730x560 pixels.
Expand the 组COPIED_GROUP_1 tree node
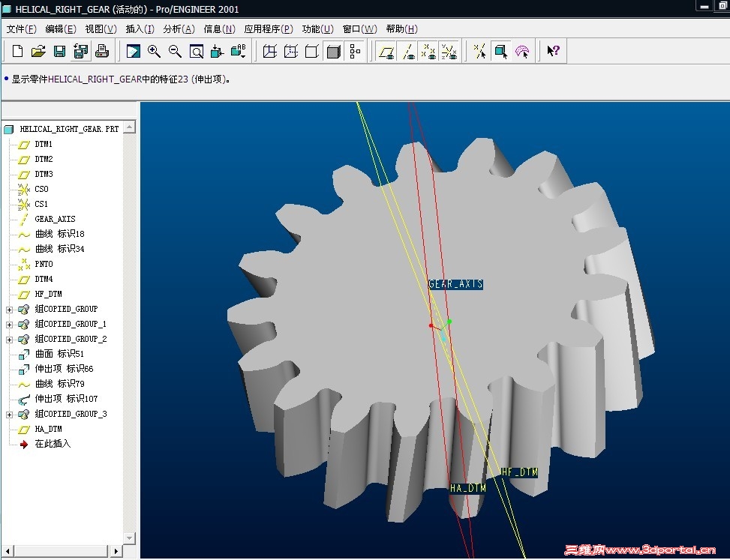point(9,325)
